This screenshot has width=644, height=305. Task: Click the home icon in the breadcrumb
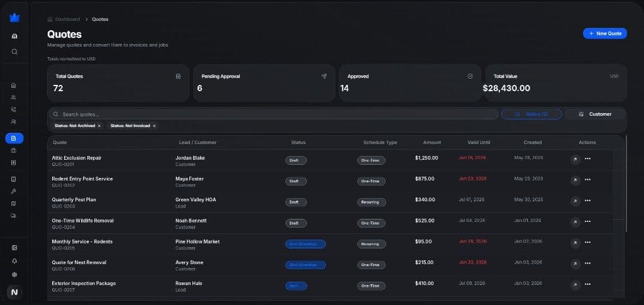pos(50,19)
